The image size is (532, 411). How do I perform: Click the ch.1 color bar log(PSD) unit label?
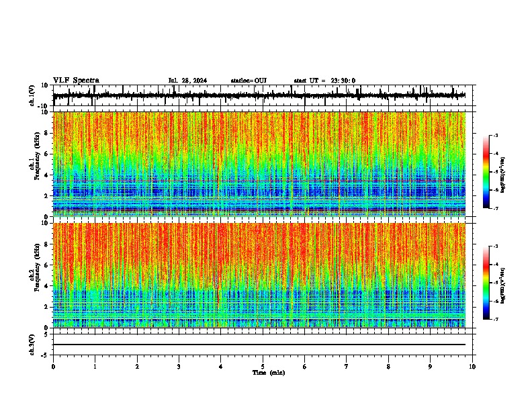tap(502, 175)
